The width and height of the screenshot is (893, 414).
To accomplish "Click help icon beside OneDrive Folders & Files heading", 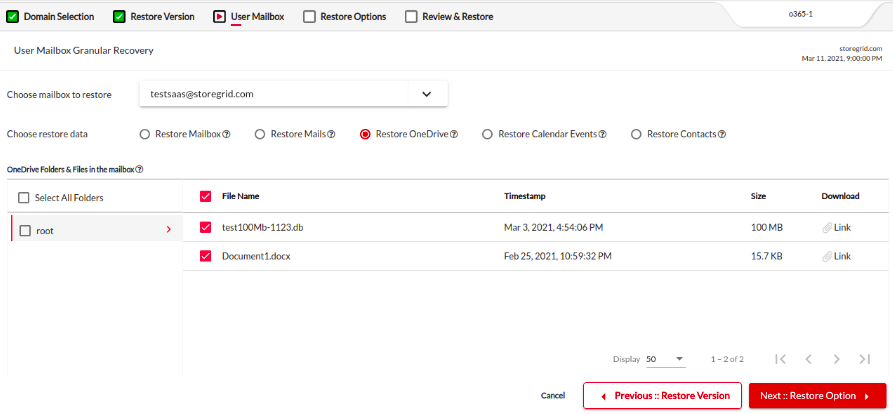I will [139, 169].
